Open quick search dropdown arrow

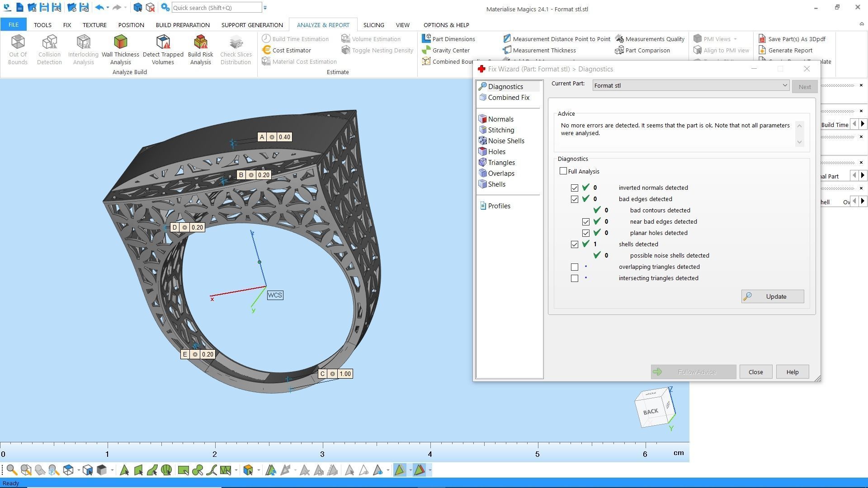click(265, 8)
